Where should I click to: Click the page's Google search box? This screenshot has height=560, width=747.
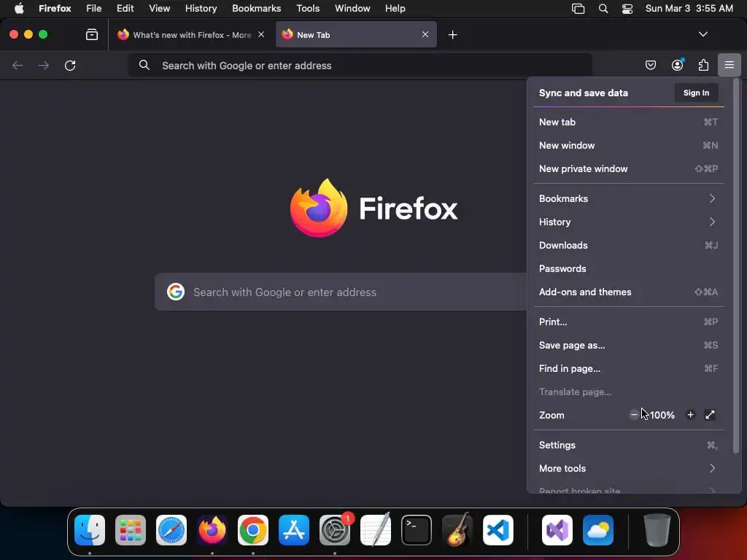(341, 292)
